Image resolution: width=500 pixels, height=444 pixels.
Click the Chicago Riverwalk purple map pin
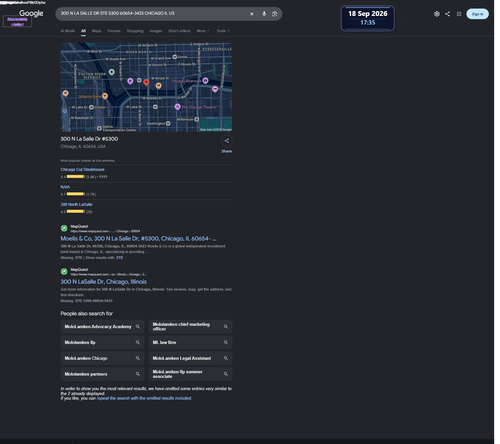pyautogui.click(x=205, y=81)
